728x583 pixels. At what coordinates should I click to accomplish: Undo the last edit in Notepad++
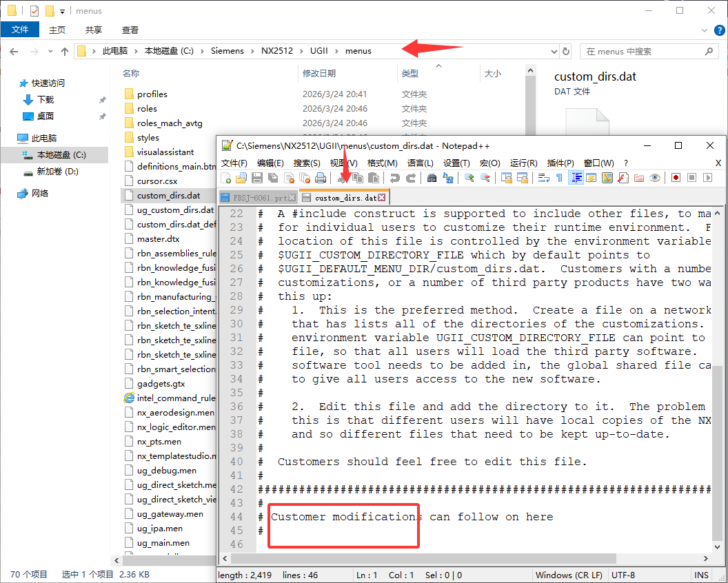pyautogui.click(x=394, y=178)
